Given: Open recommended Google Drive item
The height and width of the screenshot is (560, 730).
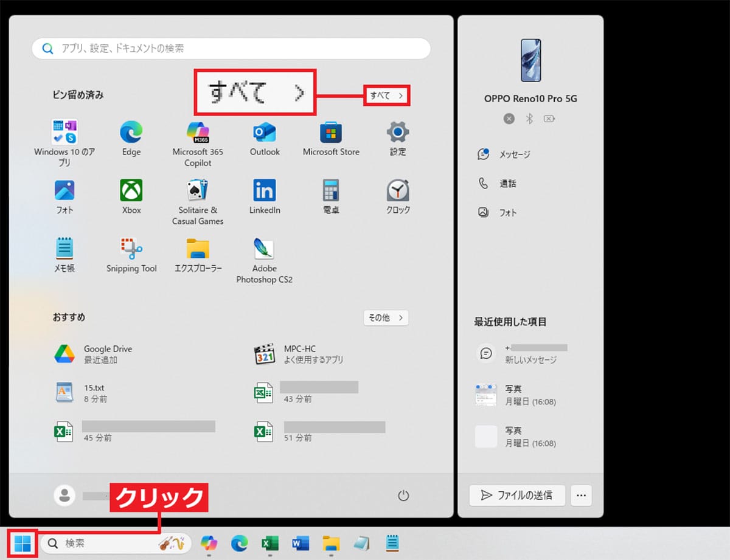Looking at the screenshot, I should tap(93, 354).
